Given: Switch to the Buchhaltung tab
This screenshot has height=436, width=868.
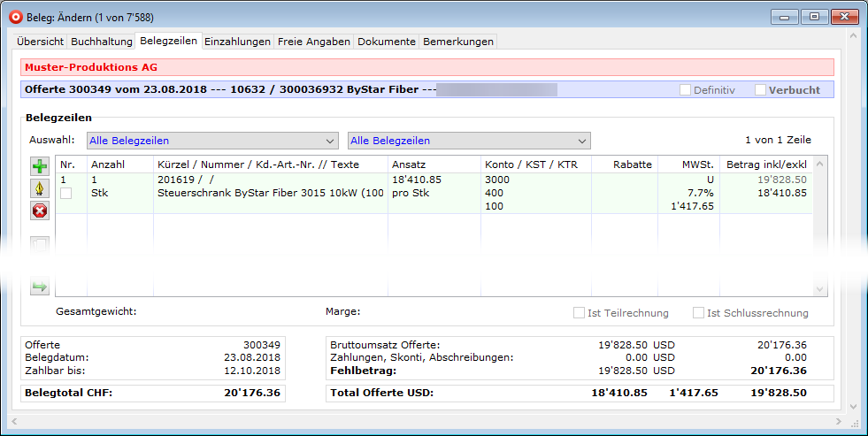Looking at the screenshot, I should tap(101, 42).
